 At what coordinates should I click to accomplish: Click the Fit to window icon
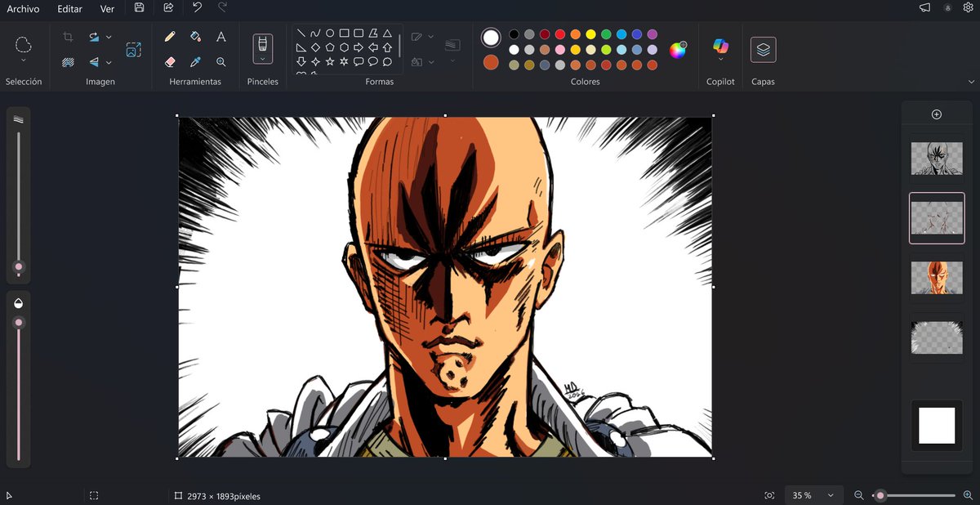click(769, 495)
